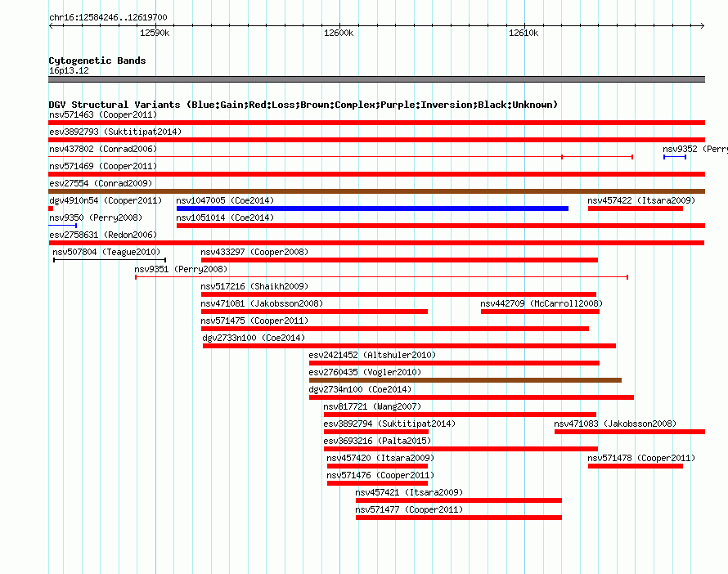Click the 12600k ruler position

339,33
